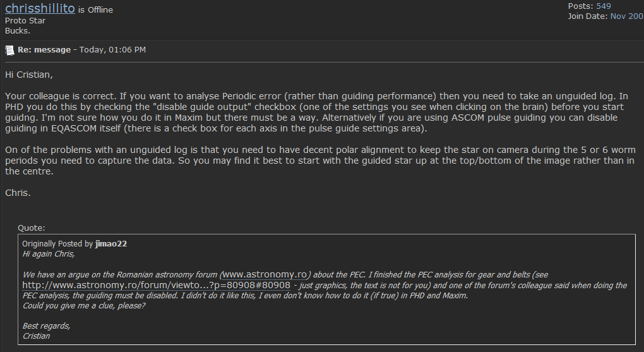
Task: Click the 'is Offline' status text
Action: (x=95, y=10)
